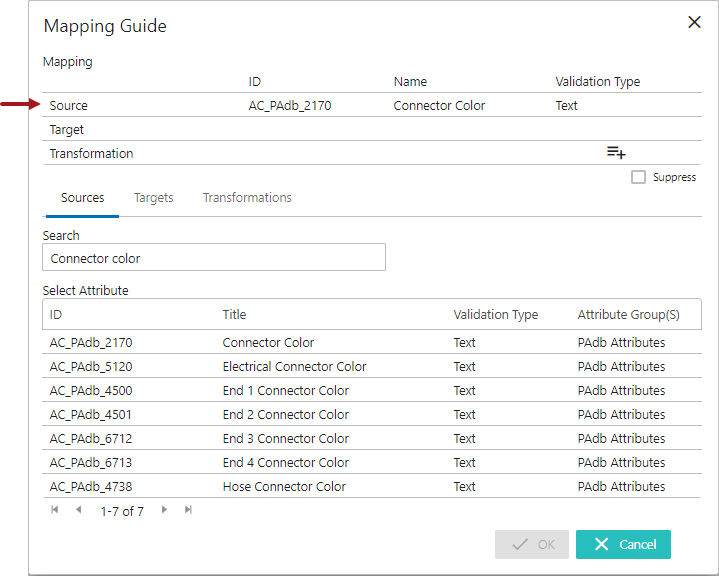Select the Sources tab
This screenshot has height=576, width=719.
click(x=82, y=198)
